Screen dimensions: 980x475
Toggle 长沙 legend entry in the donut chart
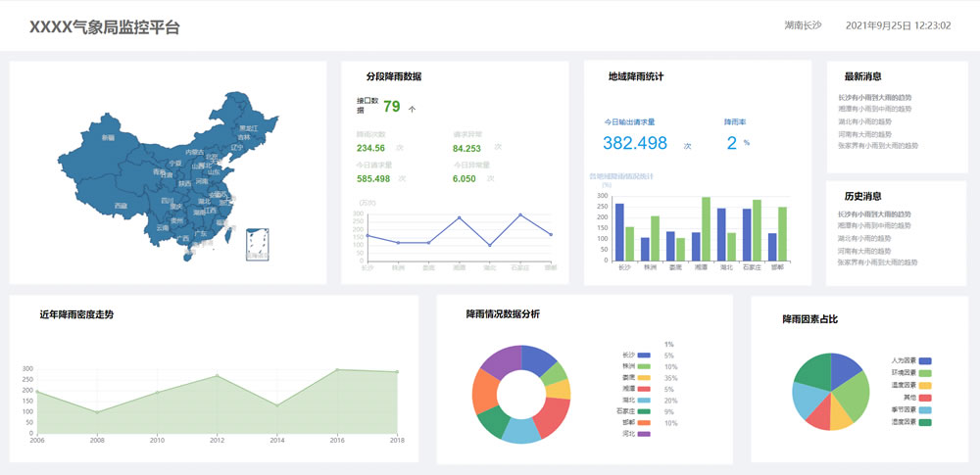tap(643, 355)
